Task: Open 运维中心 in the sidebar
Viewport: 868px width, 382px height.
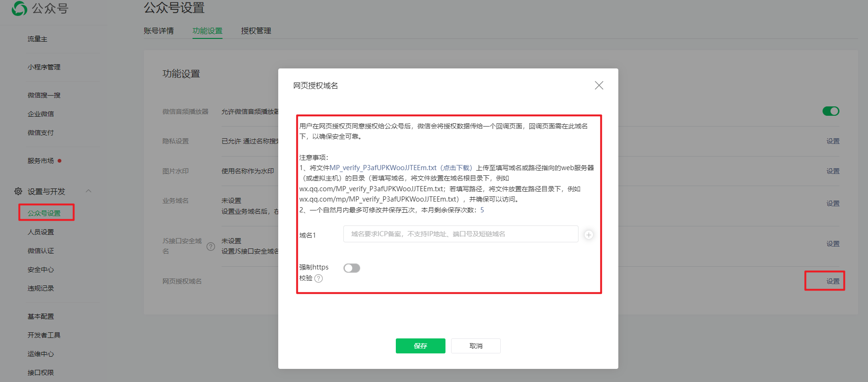Action: click(x=41, y=354)
